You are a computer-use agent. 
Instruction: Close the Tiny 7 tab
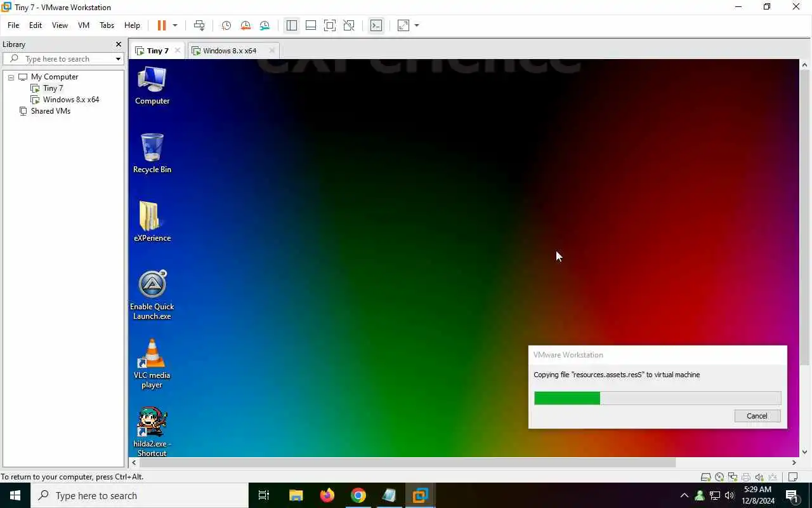[x=178, y=51]
